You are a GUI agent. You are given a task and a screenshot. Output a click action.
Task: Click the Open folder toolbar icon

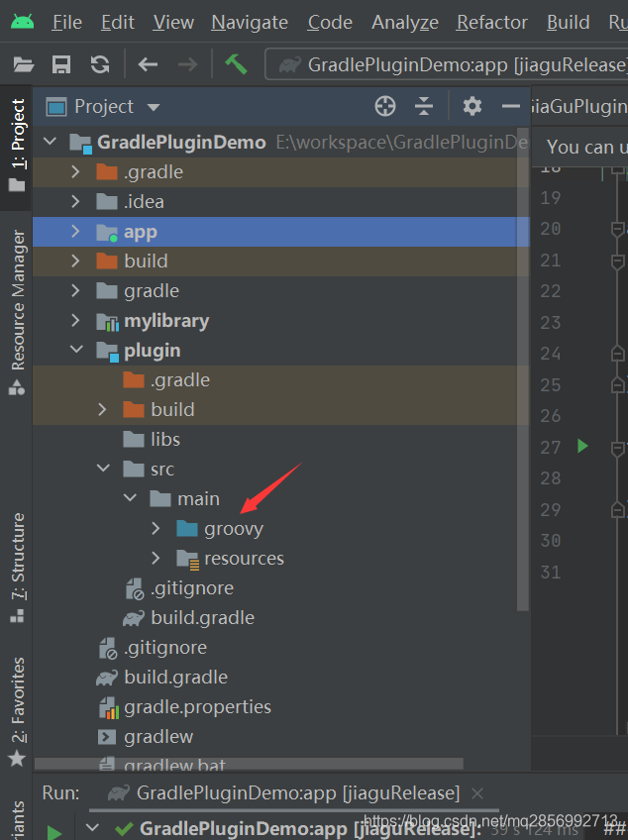coord(24,65)
